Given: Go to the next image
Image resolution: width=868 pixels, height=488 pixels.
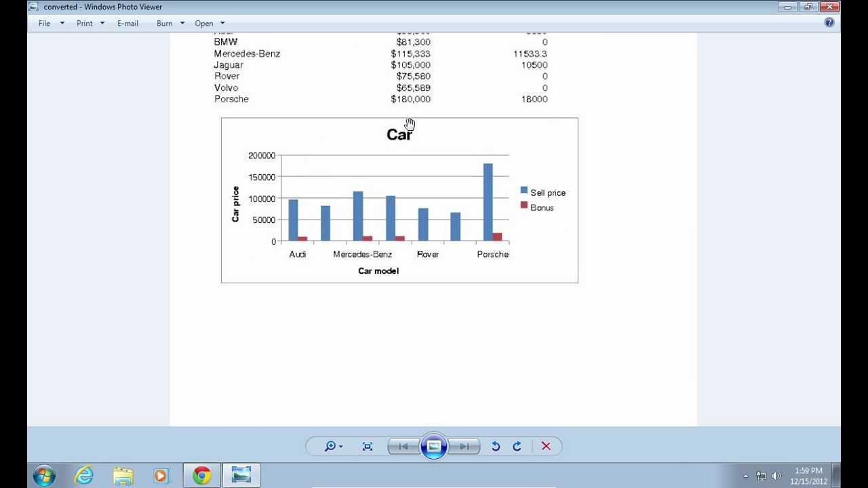Looking at the screenshot, I should [465, 446].
